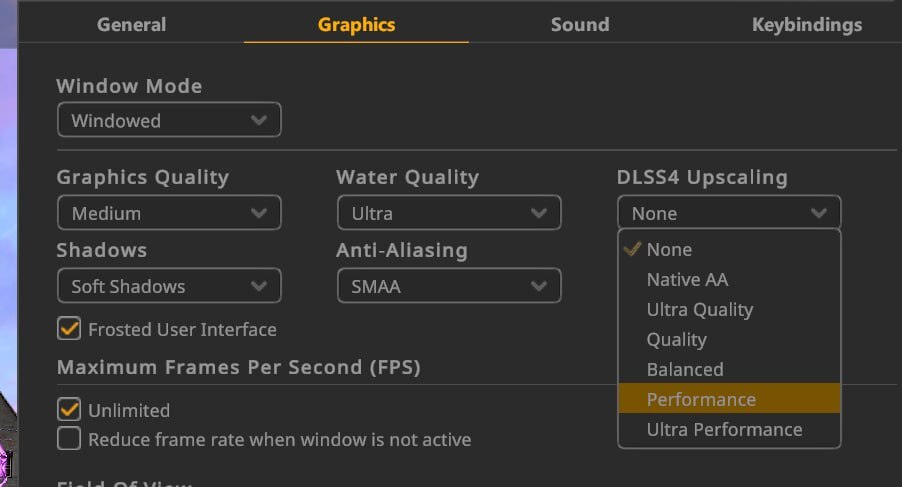Go to the Keybindings tab

[807, 25]
